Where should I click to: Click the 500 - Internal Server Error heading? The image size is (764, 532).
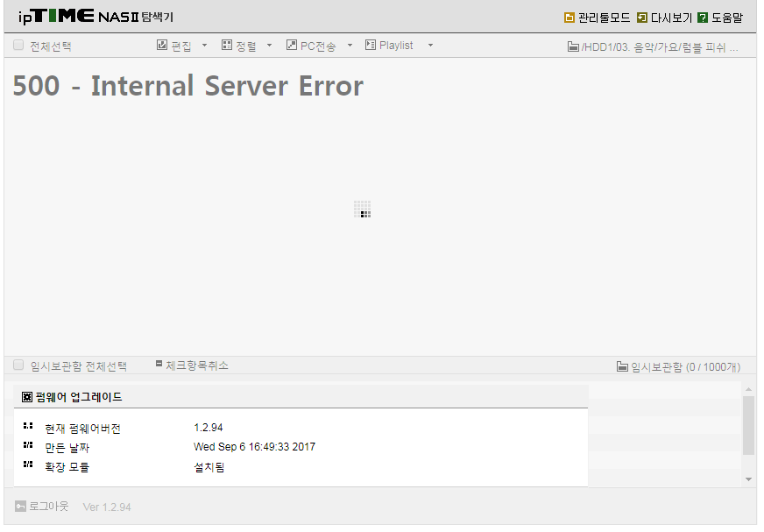[x=188, y=86]
